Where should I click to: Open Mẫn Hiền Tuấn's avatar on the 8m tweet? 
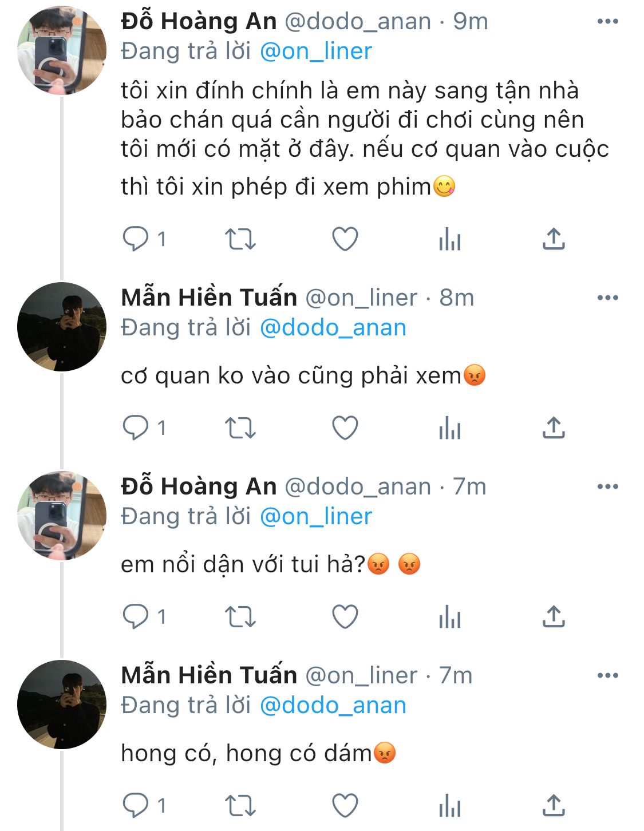(62, 327)
